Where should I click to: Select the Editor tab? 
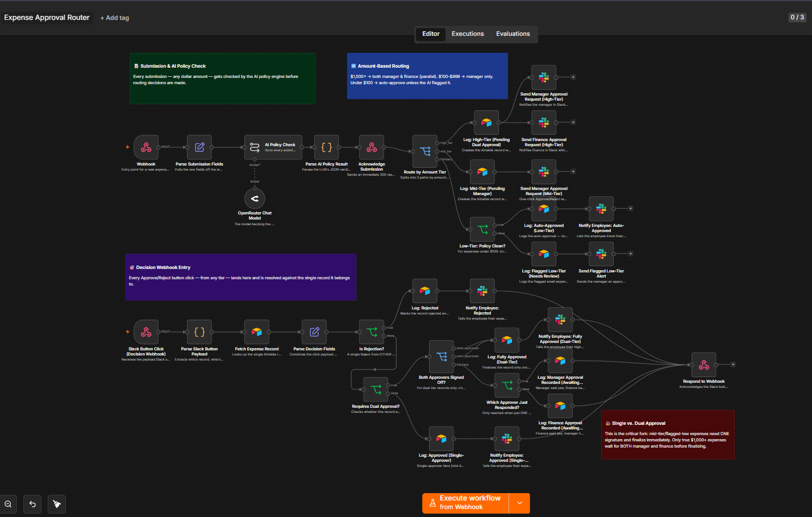click(x=431, y=34)
